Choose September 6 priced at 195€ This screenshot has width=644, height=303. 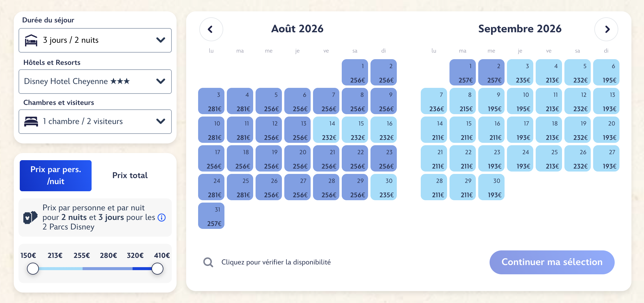(606, 72)
